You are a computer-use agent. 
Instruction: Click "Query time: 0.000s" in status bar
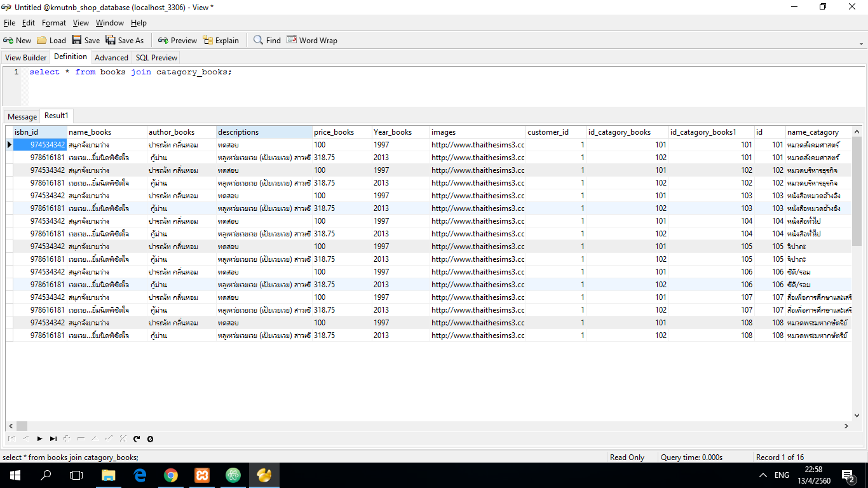[x=691, y=457]
